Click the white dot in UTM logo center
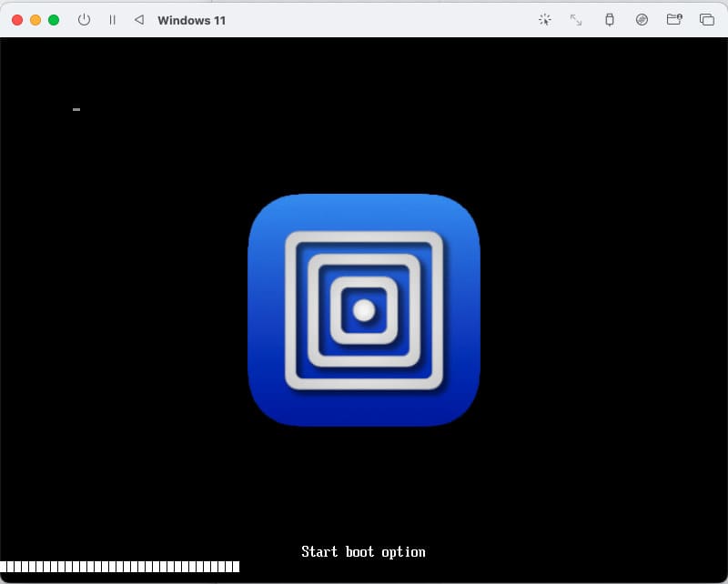Image resolution: width=728 pixels, height=584 pixels. [364, 310]
